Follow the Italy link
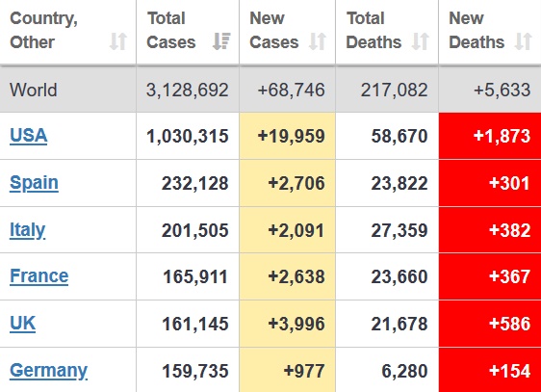 coord(27,230)
